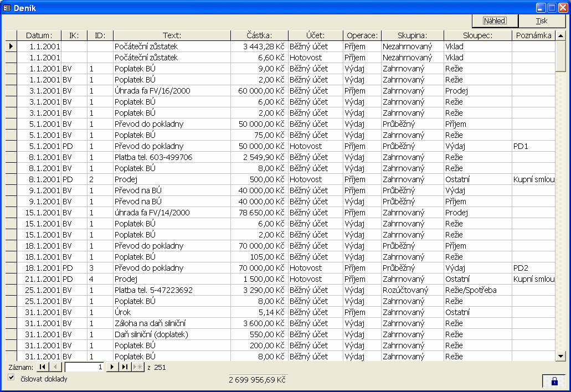The width and height of the screenshot is (571, 392).
Task: Go to the first record navigation button
Action: [43, 367]
